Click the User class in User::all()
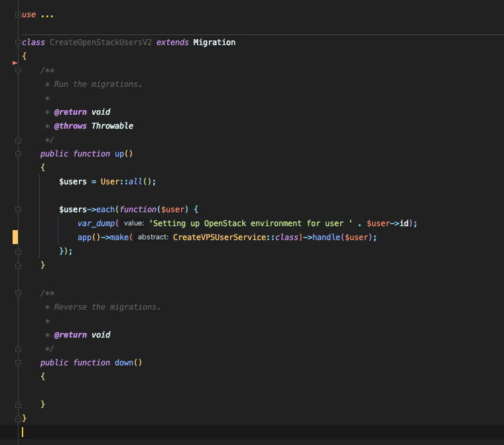 109,182
